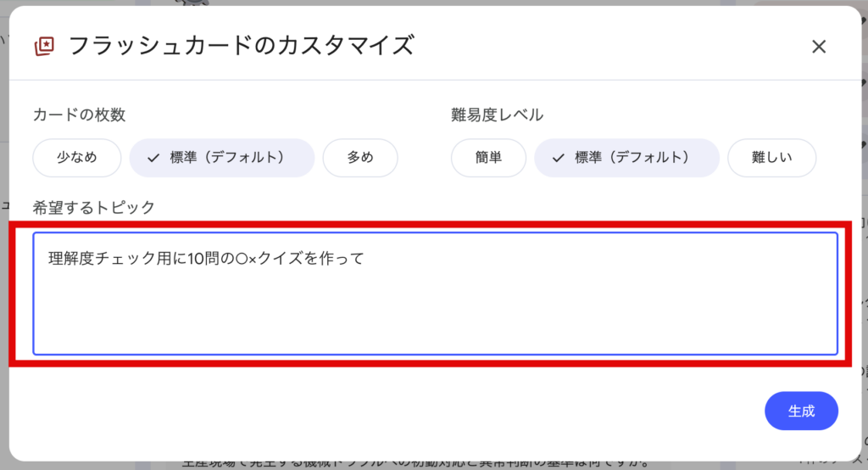Click the カードの枚数 section label

click(x=80, y=115)
